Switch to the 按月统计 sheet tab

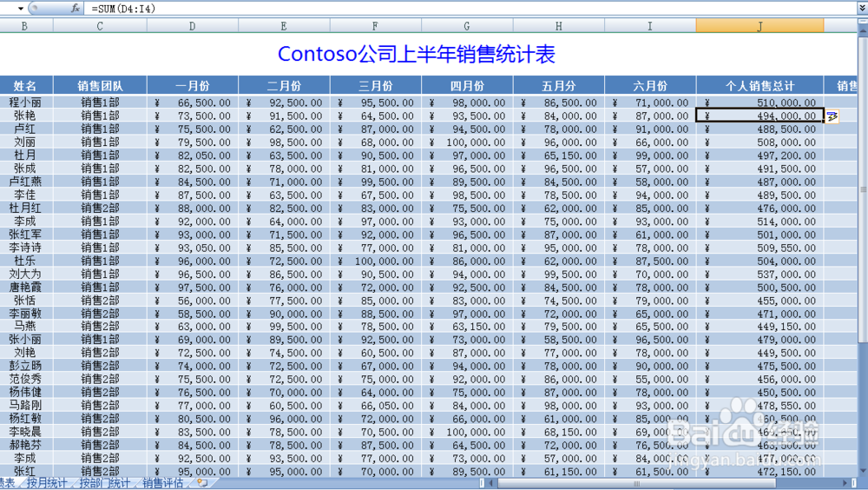47,483
